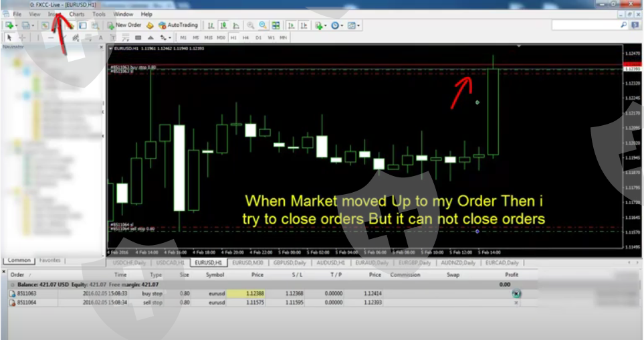This screenshot has width=644, height=340.
Task: Switch chart to candlesticks style
Action: click(x=223, y=25)
